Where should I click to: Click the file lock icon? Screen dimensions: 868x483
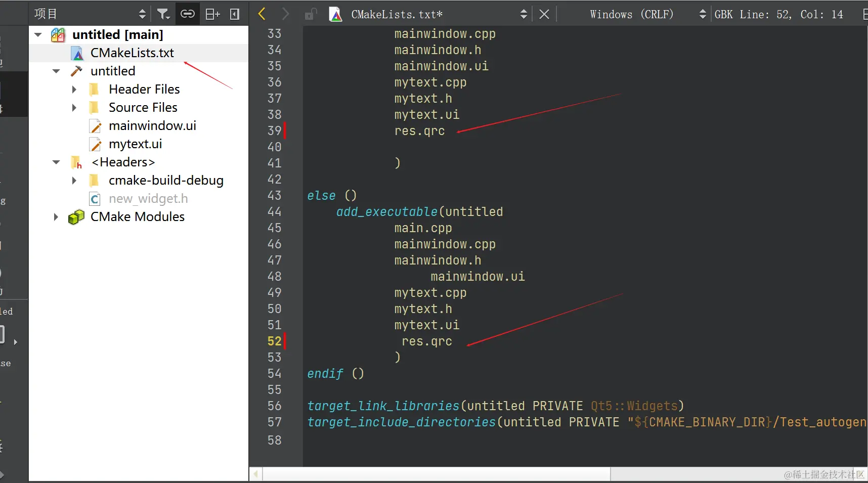[310, 14]
